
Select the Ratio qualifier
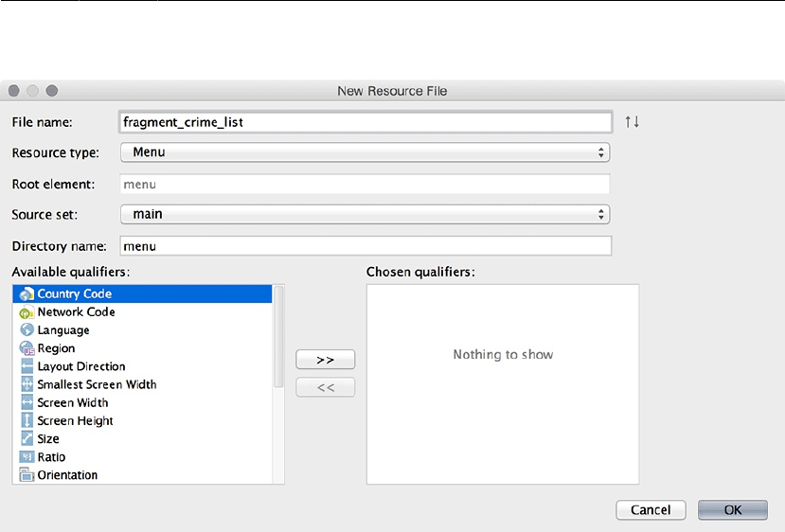coord(142,457)
